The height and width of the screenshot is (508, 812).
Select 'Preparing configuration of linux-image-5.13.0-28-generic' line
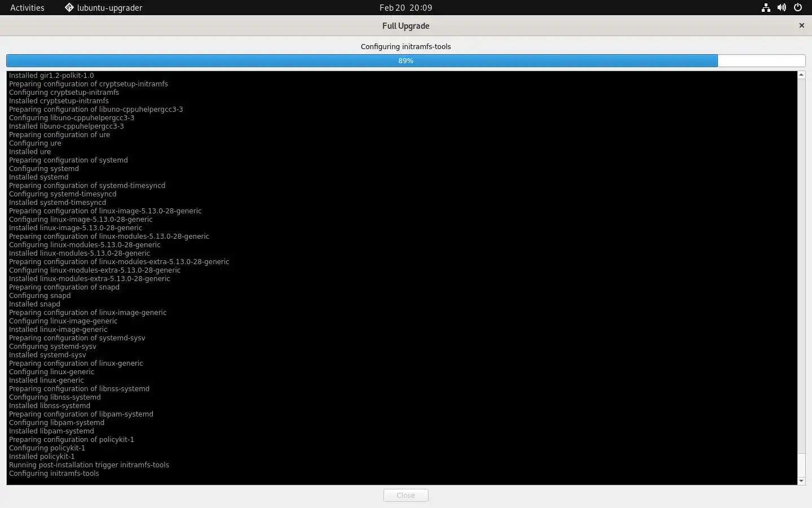point(105,211)
